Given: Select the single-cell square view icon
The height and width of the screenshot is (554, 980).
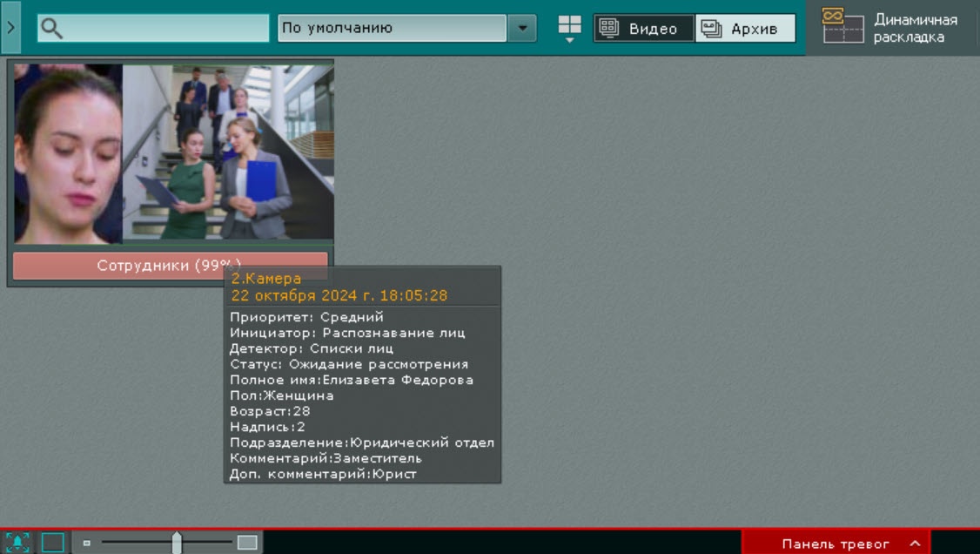Looking at the screenshot, I should click(53, 543).
